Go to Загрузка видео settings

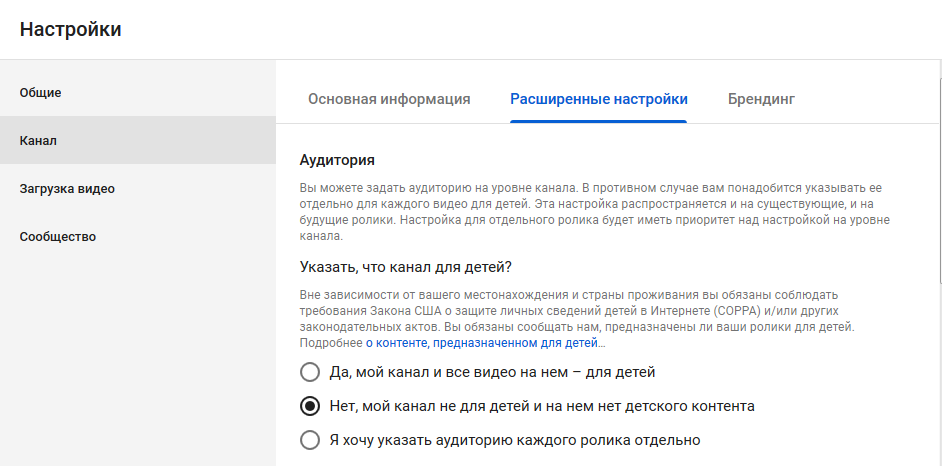(67, 189)
